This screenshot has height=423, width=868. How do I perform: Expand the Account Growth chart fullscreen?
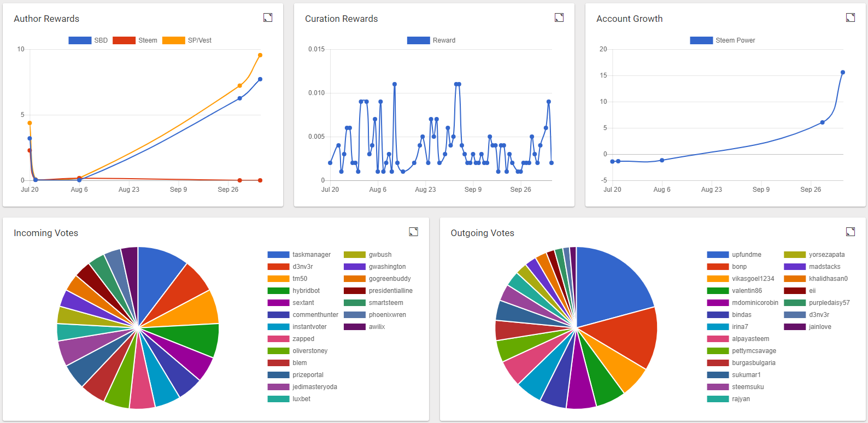851,17
